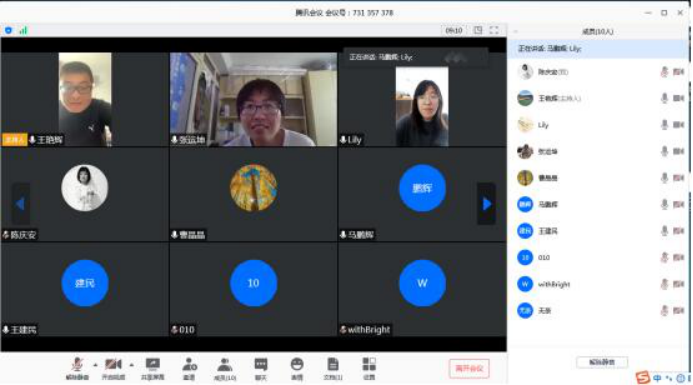Viewport: 693px width, 385px height.
Task: Go to previous page of video tiles
Action: pyautogui.click(x=20, y=204)
